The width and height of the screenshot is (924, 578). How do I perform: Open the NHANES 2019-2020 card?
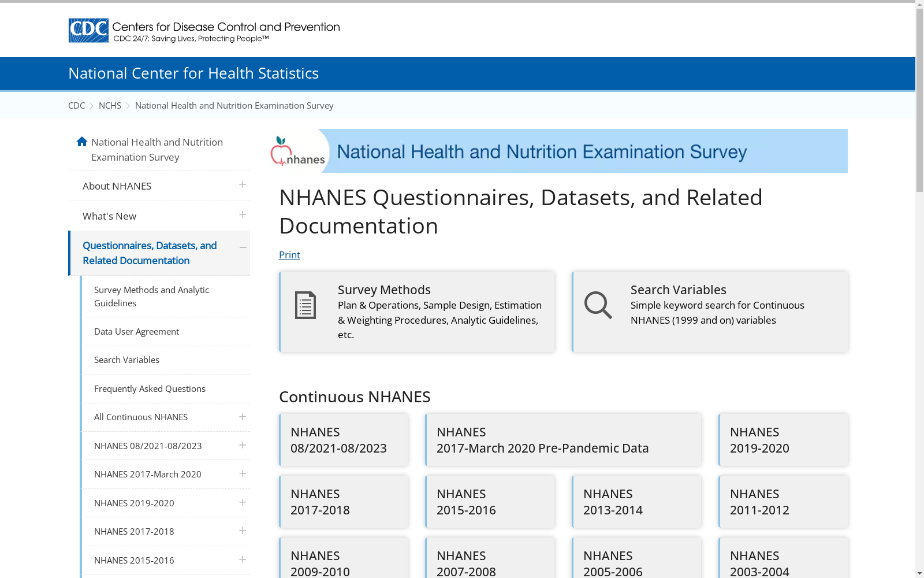pyautogui.click(x=783, y=440)
